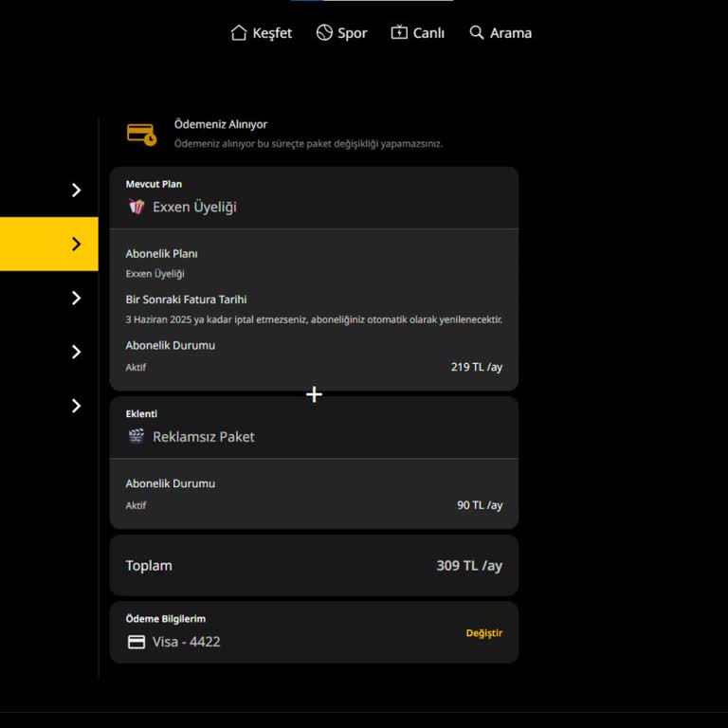Click the Arama magnifying glass icon
Screen dimensions: 728x728
point(477,33)
